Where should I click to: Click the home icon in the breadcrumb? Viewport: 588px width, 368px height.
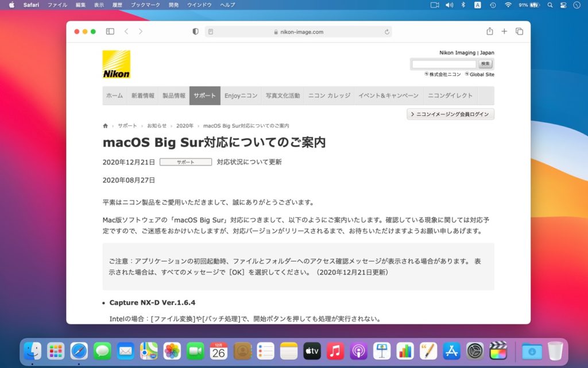105,125
